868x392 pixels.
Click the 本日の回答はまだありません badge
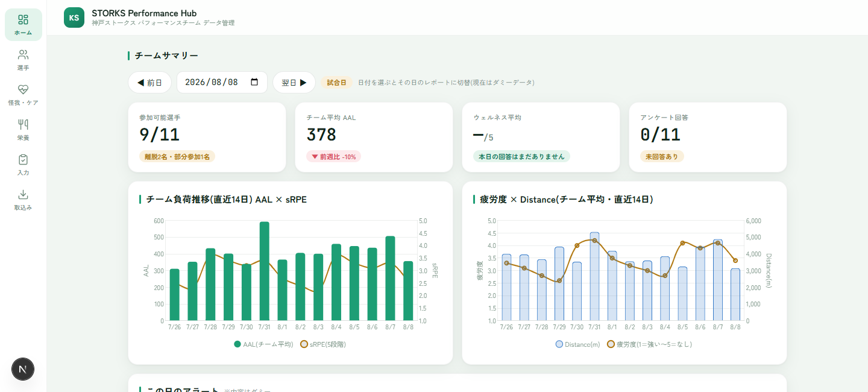[521, 157]
